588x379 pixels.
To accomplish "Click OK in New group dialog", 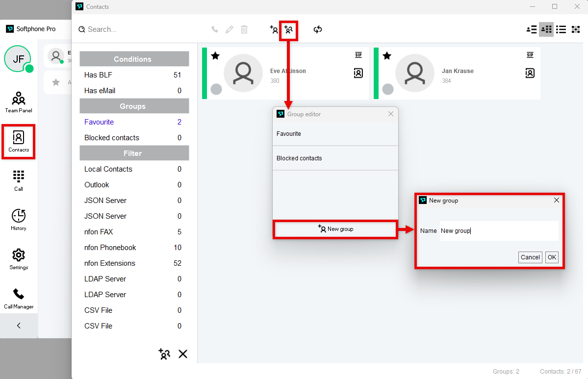I will tap(552, 257).
